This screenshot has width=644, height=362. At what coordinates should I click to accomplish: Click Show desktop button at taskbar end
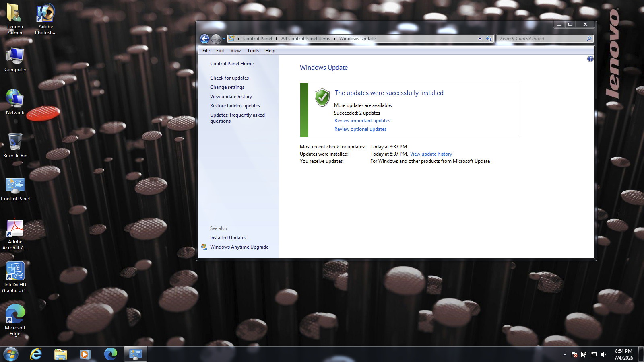coord(641,354)
